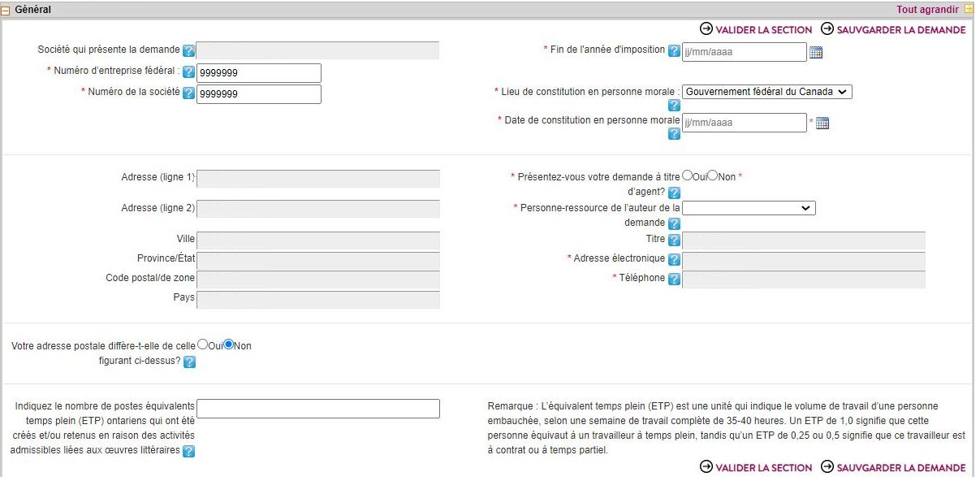Select Non for demande à titre d'agent
The width and height of the screenshot is (980, 481).
click(713, 175)
